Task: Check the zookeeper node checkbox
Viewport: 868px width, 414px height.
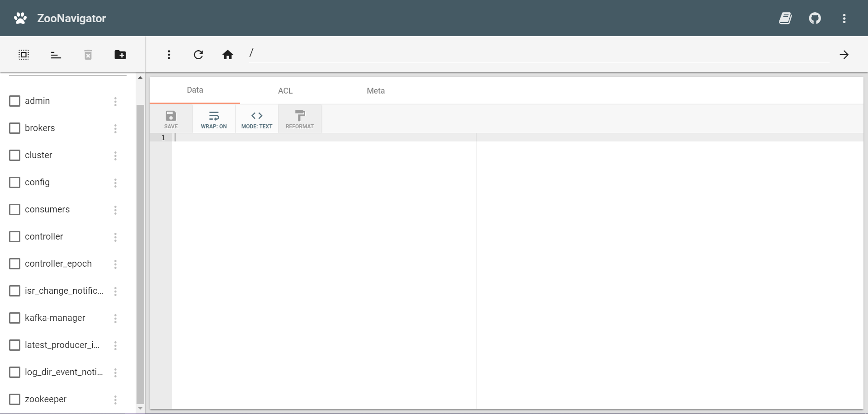Action: 14,399
